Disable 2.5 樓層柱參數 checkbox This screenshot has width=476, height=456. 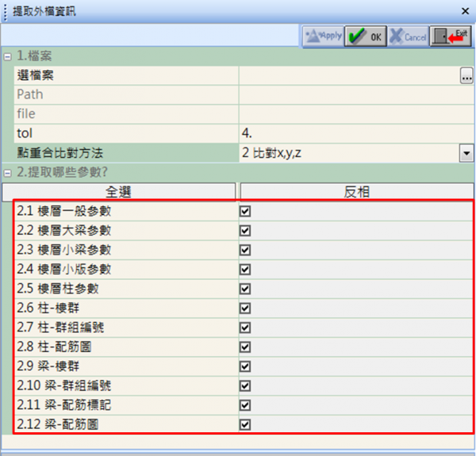[x=245, y=289]
